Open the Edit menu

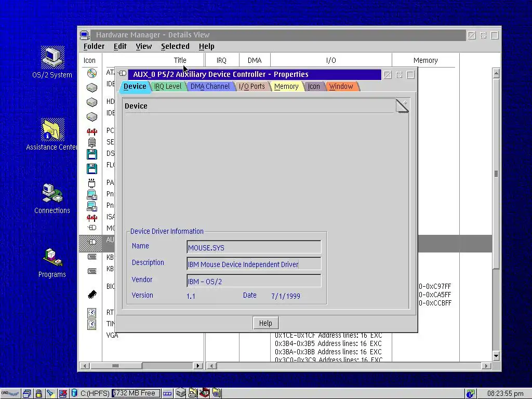(120, 46)
